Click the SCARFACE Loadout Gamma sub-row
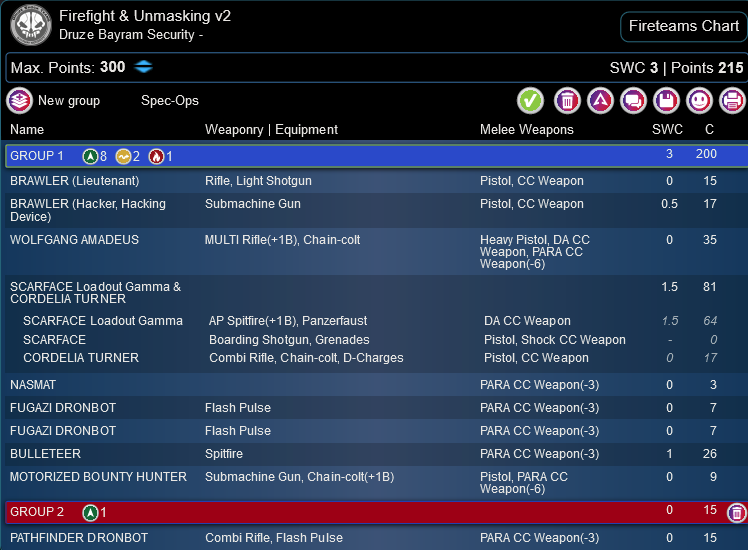The image size is (748, 550). coord(376,321)
